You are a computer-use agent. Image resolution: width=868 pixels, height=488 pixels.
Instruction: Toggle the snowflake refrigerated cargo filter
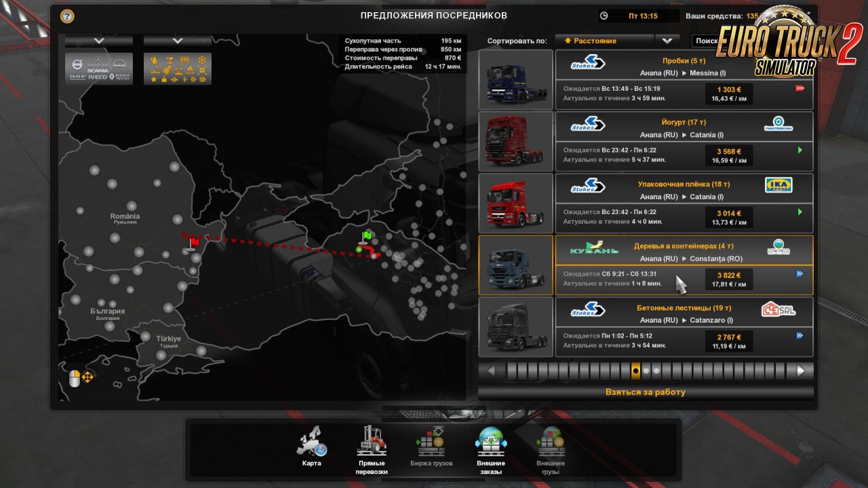pos(201,61)
